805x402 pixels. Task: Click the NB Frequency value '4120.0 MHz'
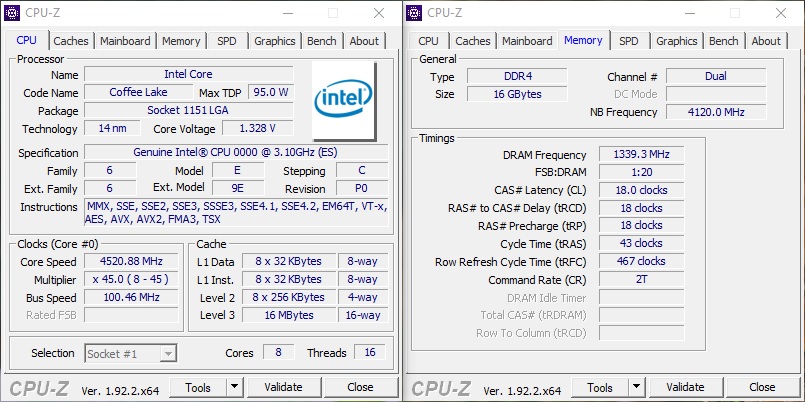(x=716, y=112)
